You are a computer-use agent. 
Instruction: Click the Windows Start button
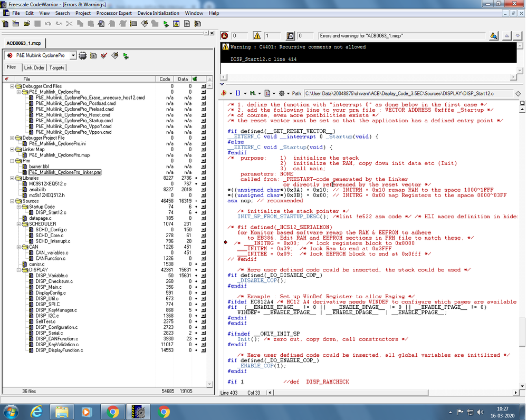click(x=11, y=412)
